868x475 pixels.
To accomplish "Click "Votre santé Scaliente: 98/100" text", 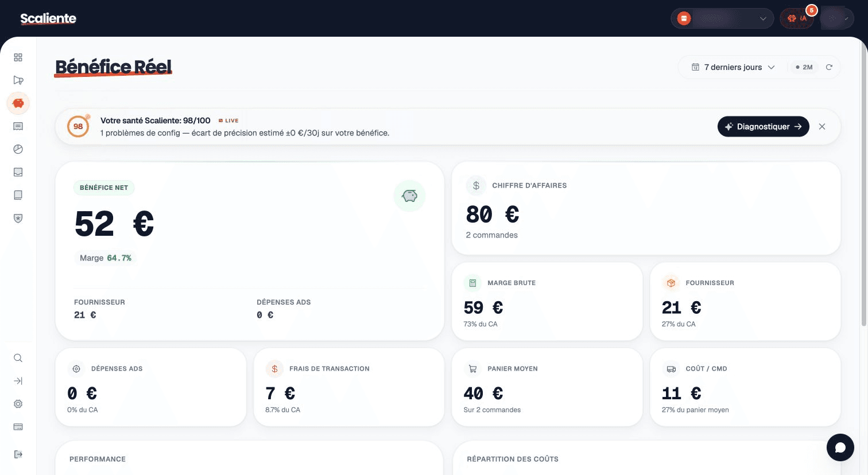I will pos(156,120).
